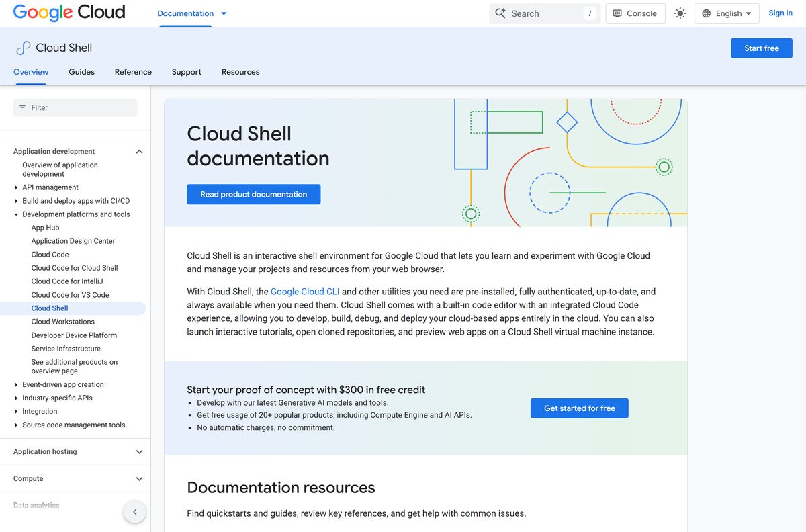Open the Documentation dropdown arrow
This screenshot has height=532, width=806.
[x=224, y=13]
